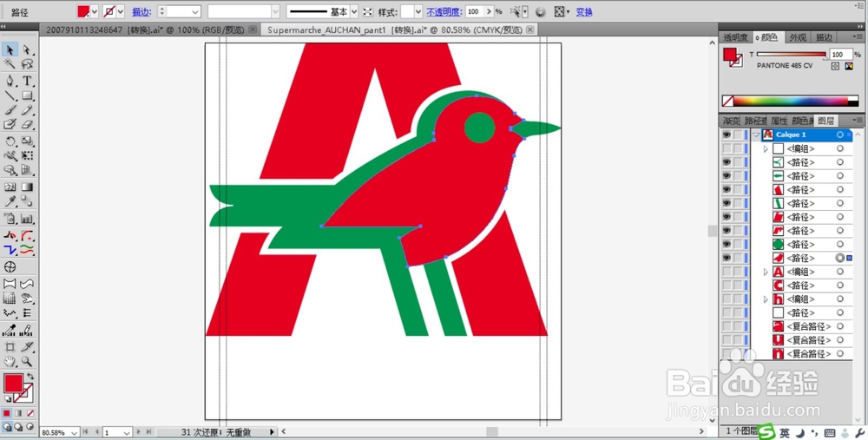The image size is (868, 440).
Task: Select the Hand tool
Action: point(10,361)
